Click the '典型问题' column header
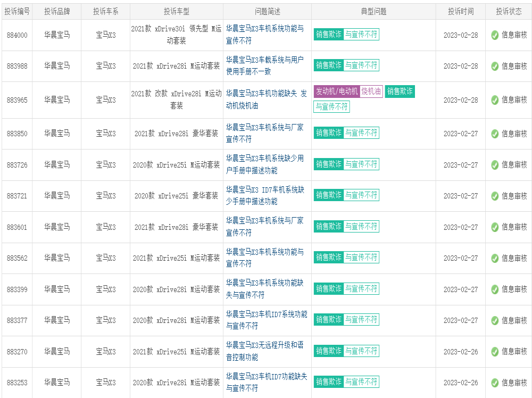The image size is (532, 398). (373, 12)
